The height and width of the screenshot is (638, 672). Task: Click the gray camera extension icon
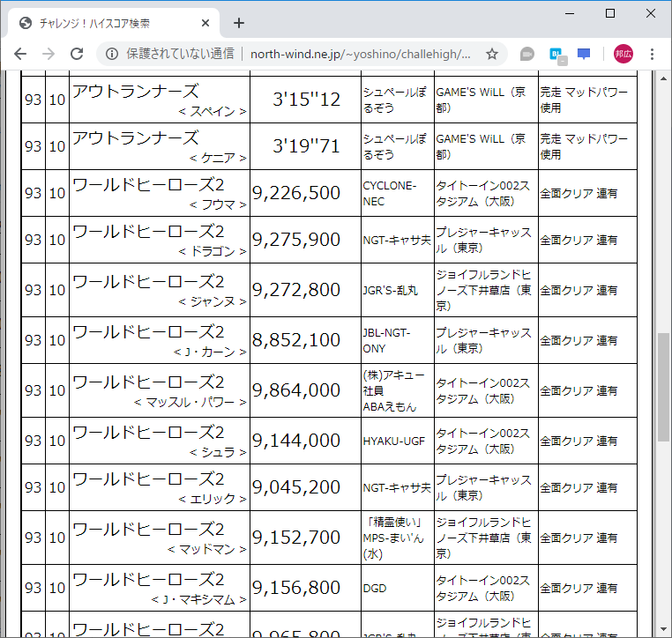tap(526, 55)
